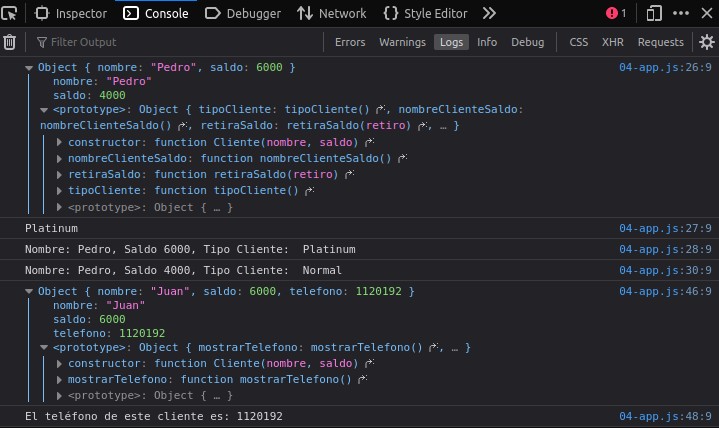Open the Network tab
This screenshot has width=719, height=428.
(332, 13)
